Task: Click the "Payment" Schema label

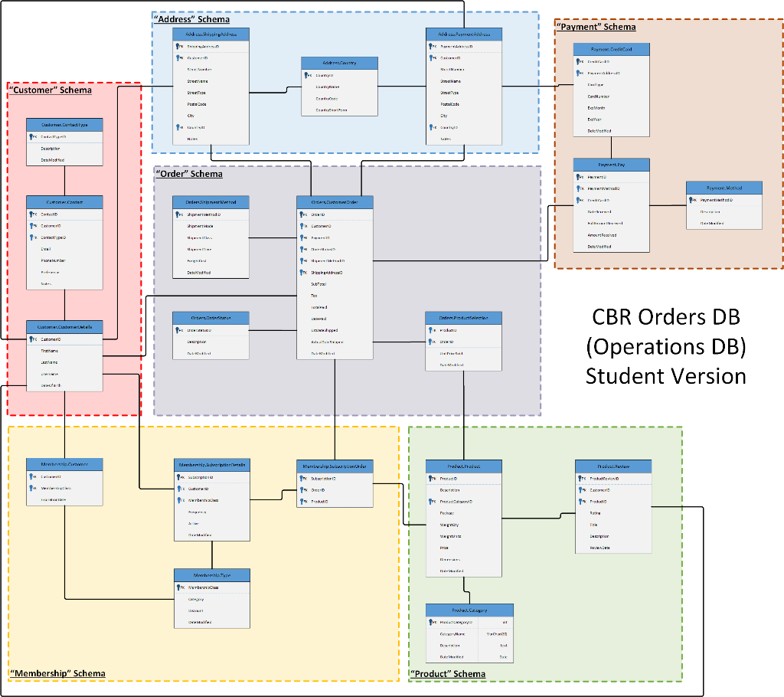Action: pyautogui.click(x=596, y=26)
